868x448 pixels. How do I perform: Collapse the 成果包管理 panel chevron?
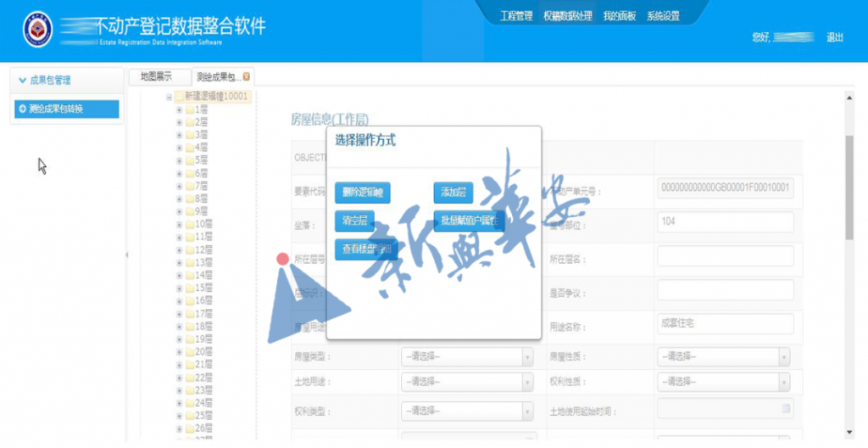point(22,81)
